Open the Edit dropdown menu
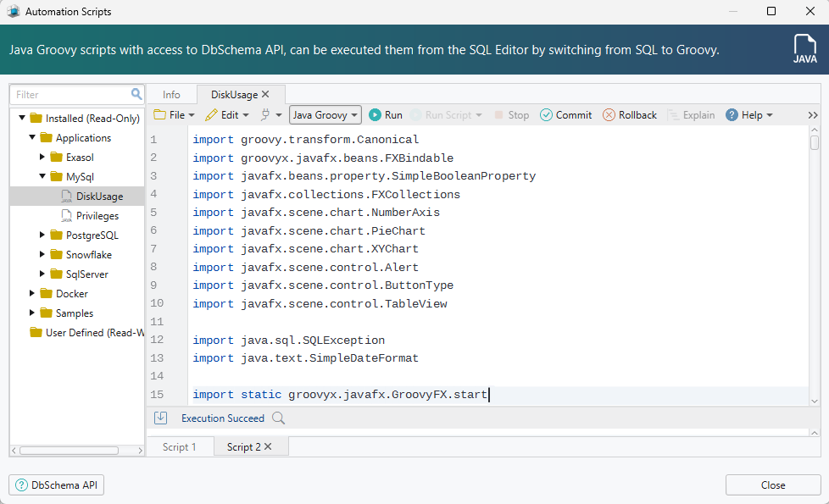Viewport: 829px width, 504px height. [227, 114]
